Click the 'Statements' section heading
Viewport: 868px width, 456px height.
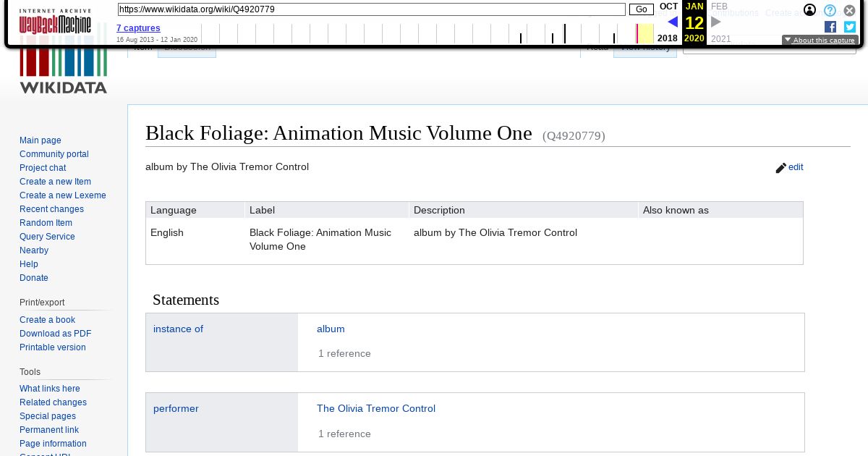[186, 300]
